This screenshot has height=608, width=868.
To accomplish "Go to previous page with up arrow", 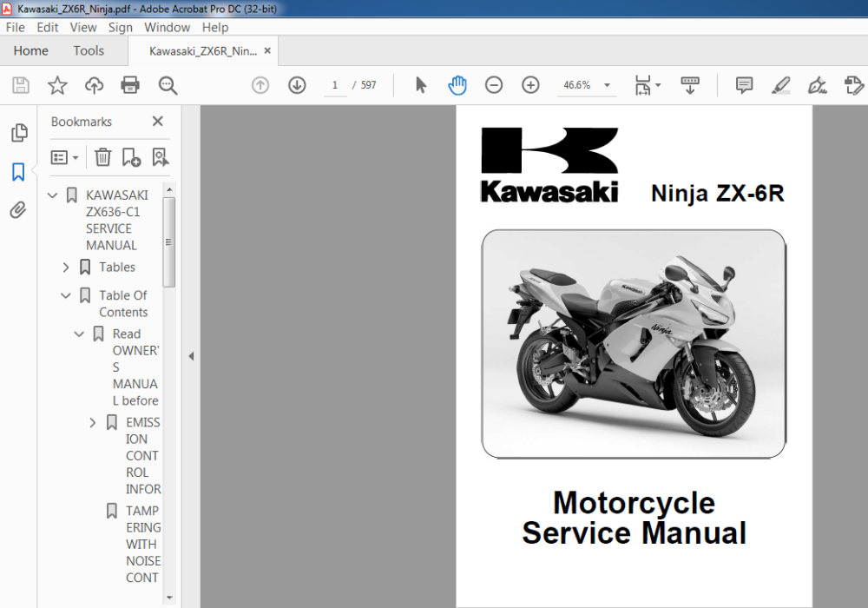I will (x=260, y=85).
